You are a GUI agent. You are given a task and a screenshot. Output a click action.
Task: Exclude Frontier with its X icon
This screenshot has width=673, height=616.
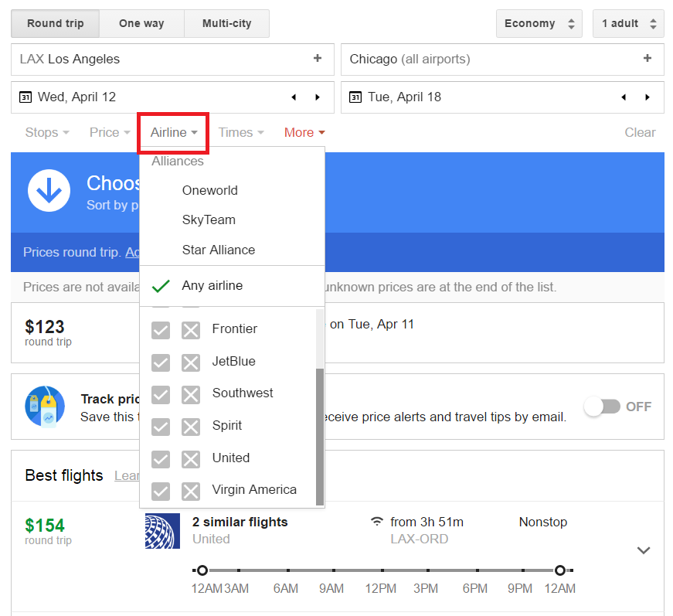pyautogui.click(x=191, y=330)
